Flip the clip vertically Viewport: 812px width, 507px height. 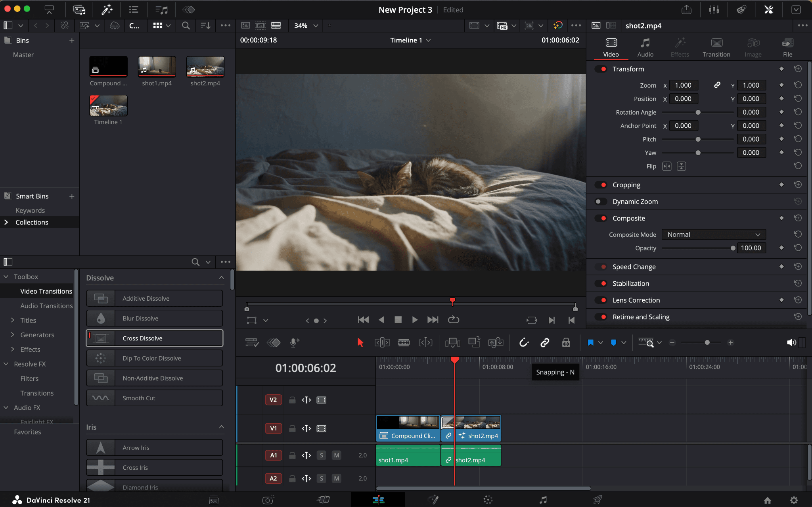click(681, 166)
